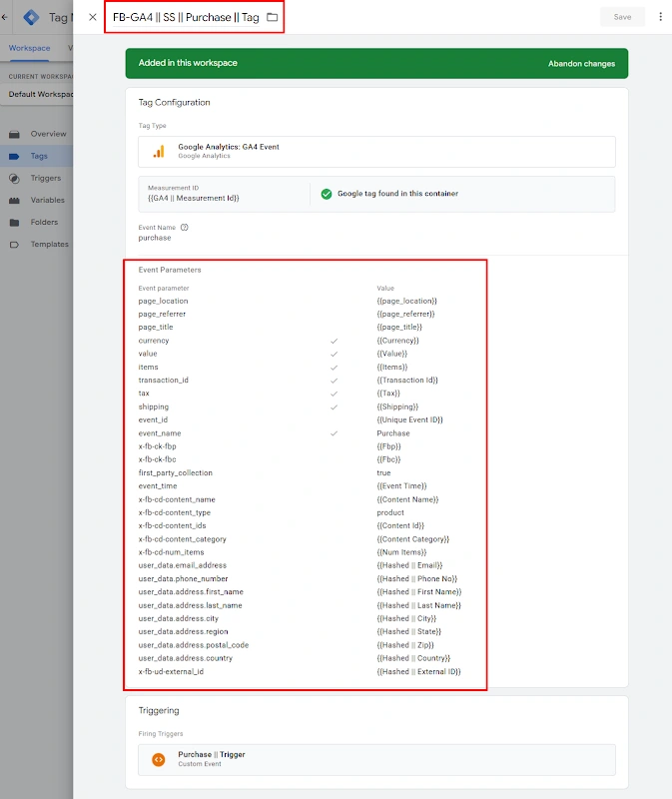Click the help icon next to Event Name
The height and width of the screenshot is (799, 672).
tap(185, 228)
